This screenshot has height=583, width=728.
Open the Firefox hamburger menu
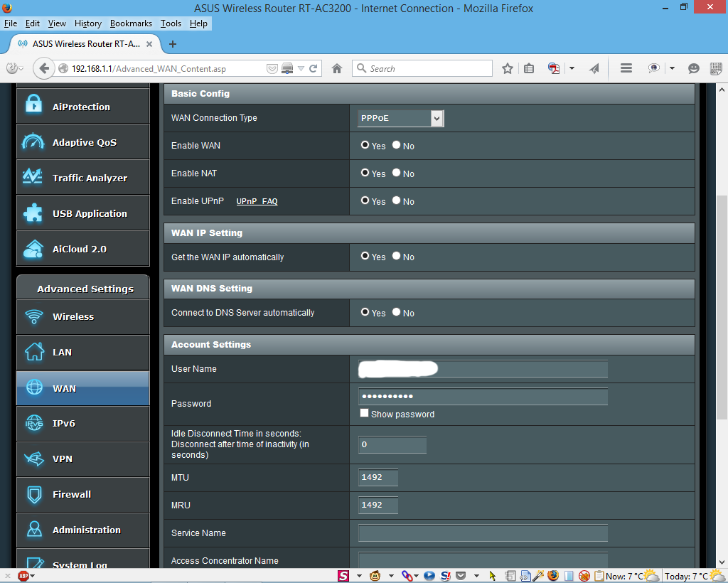pos(626,68)
